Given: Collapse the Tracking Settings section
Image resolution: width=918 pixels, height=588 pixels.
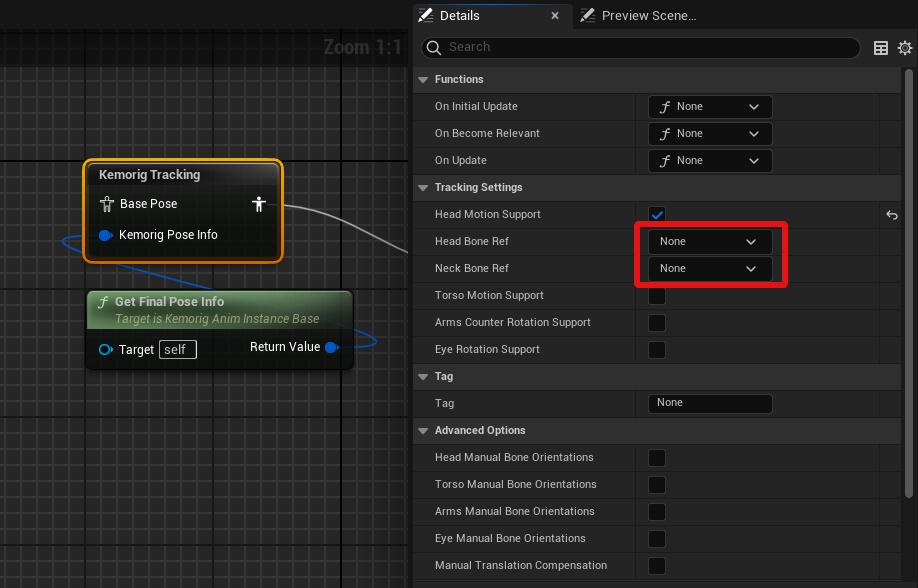Looking at the screenshot, I should click(423, 188).
